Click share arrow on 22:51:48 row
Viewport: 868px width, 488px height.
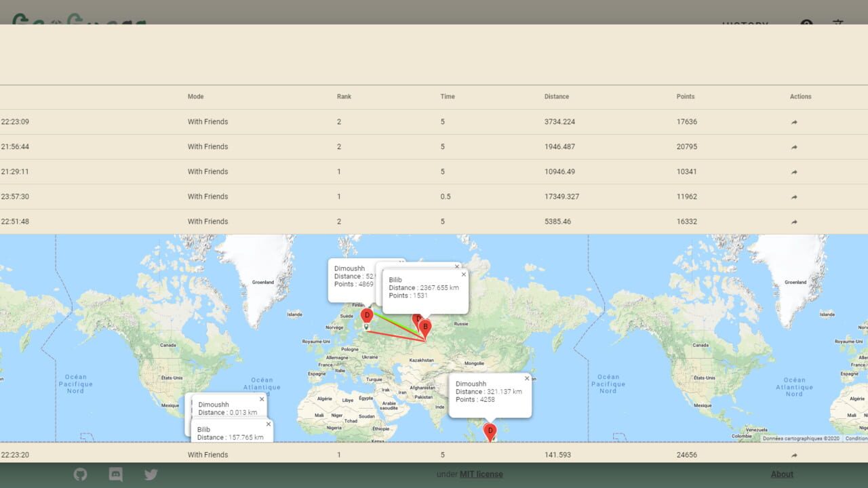point(794,222)
